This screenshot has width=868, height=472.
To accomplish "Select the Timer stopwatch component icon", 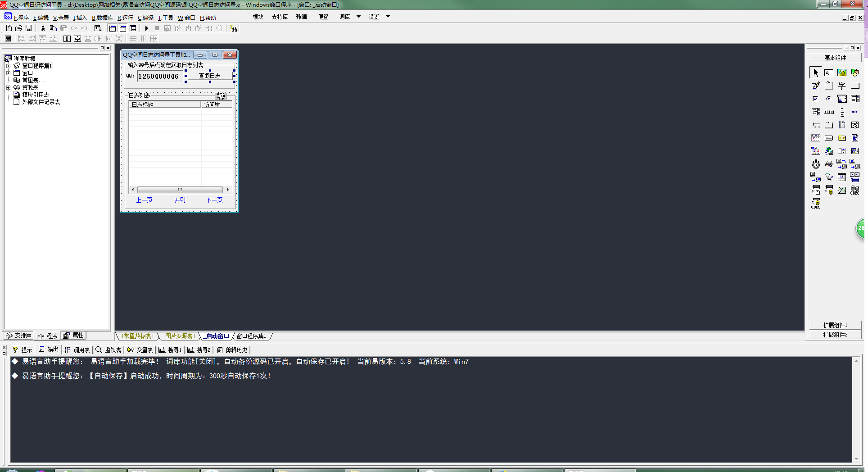I will click(816, 164).
